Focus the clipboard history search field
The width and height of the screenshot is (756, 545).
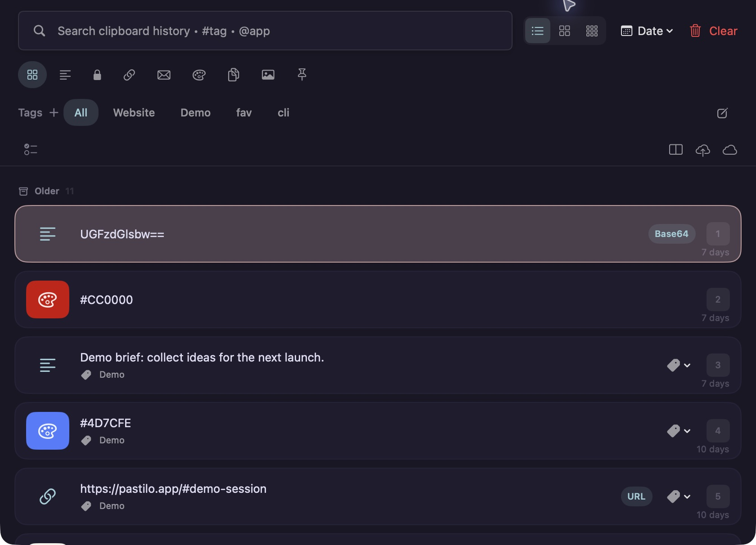[x=265, y=31]
